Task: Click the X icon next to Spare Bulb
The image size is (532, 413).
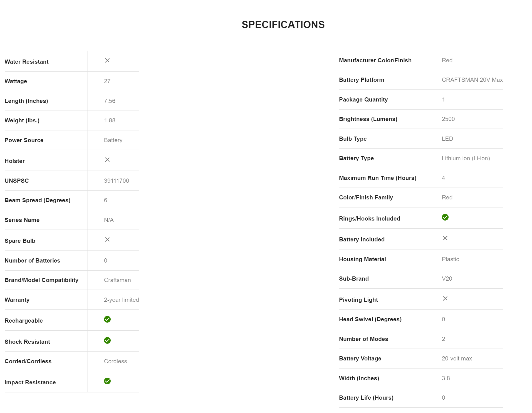Action: [107, 239]
